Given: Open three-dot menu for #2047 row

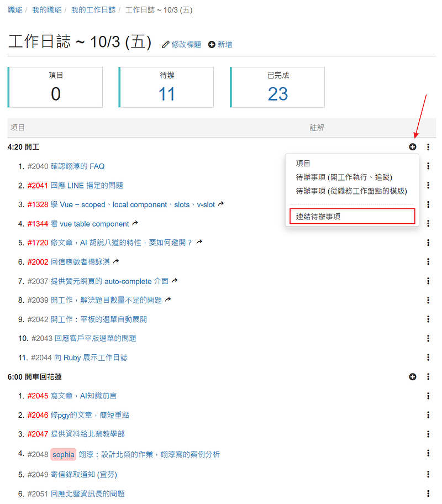Looking at the screenshot, I should [x=428, y=434].
